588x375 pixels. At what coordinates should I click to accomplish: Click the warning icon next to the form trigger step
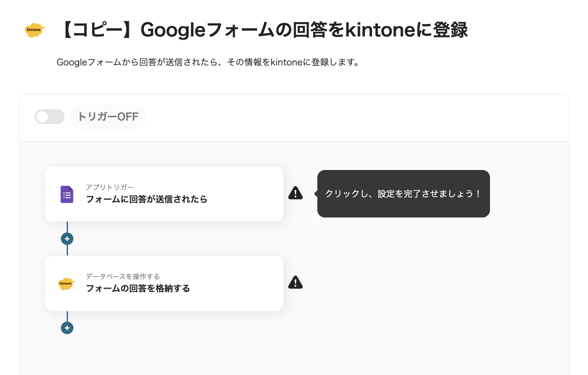(295, 193)
